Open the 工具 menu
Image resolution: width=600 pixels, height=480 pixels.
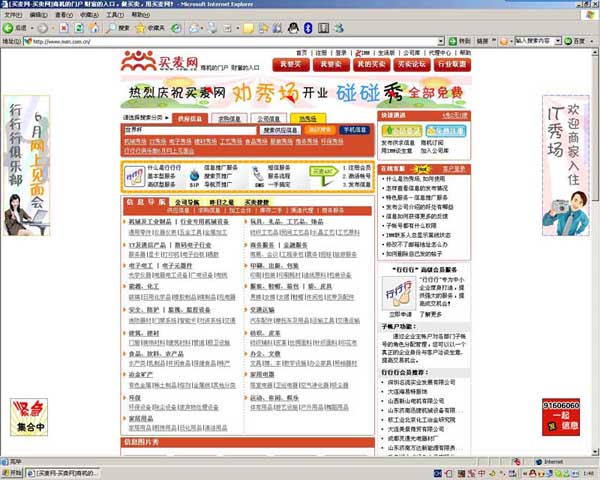[115, 15]
